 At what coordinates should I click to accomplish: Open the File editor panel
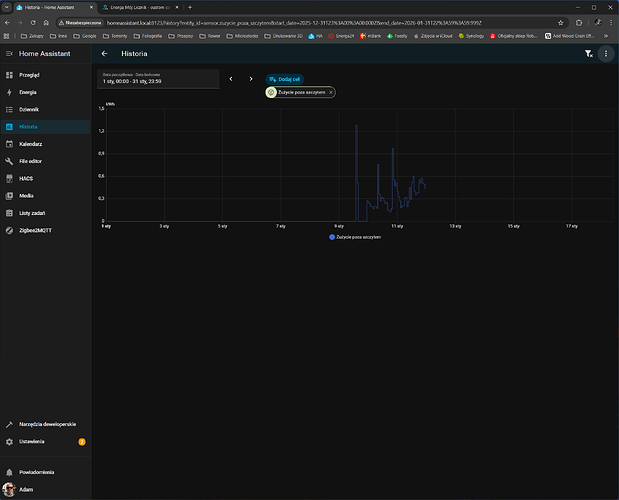(30, 161)
